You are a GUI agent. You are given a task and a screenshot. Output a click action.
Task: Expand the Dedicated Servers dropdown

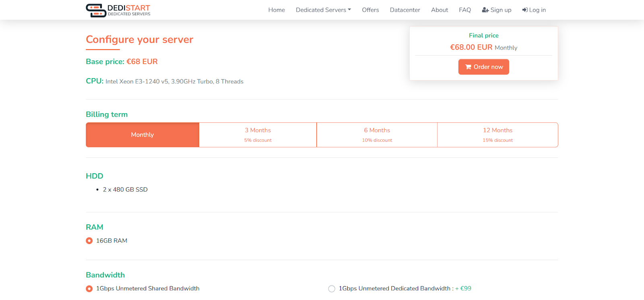(323, 10)
